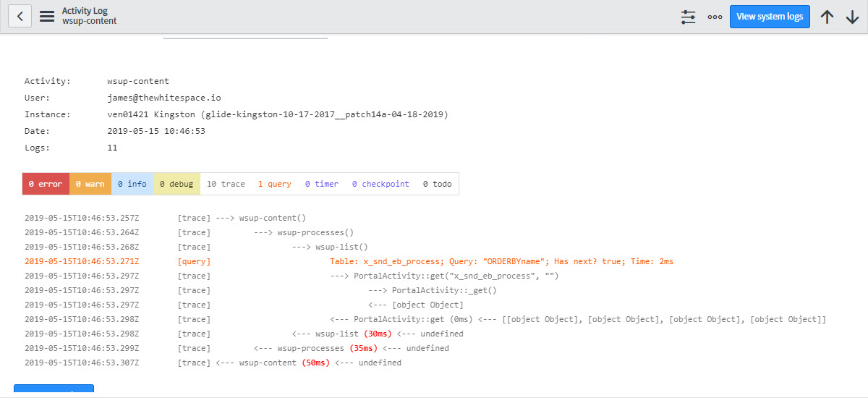This screenshot has width=868, height=398.
Task: Click View system logs button
Action: click(769, 17)
